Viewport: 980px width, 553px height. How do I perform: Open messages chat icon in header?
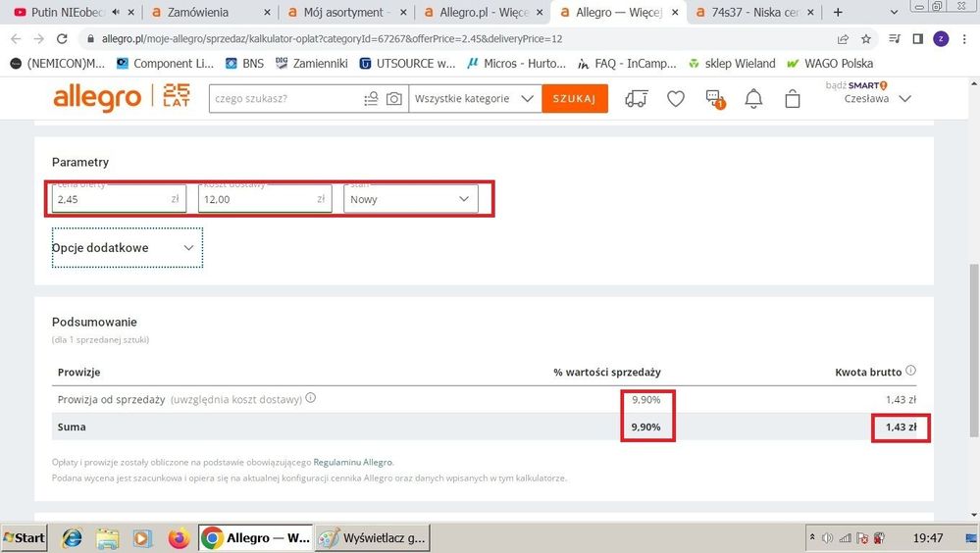(714, 99)
